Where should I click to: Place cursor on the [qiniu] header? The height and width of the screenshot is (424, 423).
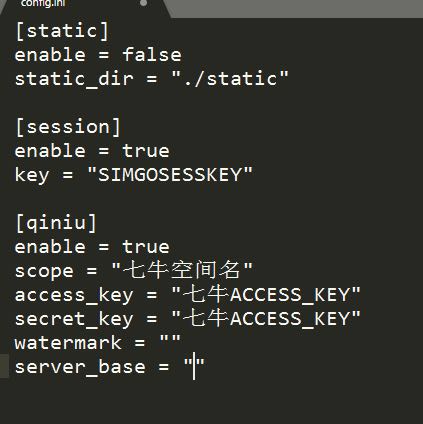pos(56,223)
